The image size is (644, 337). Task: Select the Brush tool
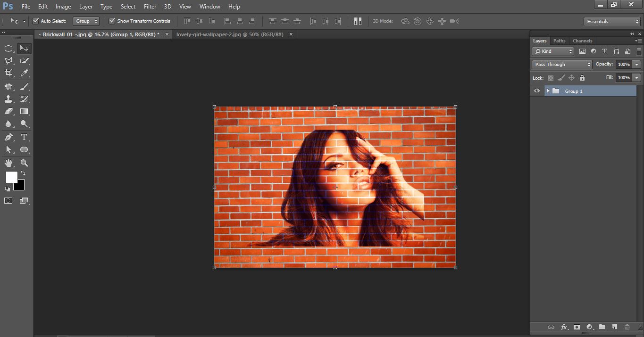pos(24,86)
